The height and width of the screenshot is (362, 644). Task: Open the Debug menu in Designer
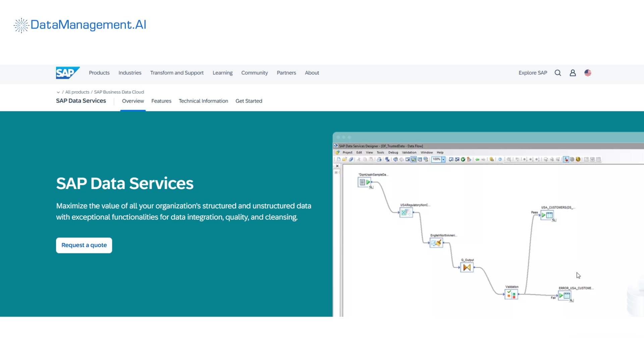(393, 152)
